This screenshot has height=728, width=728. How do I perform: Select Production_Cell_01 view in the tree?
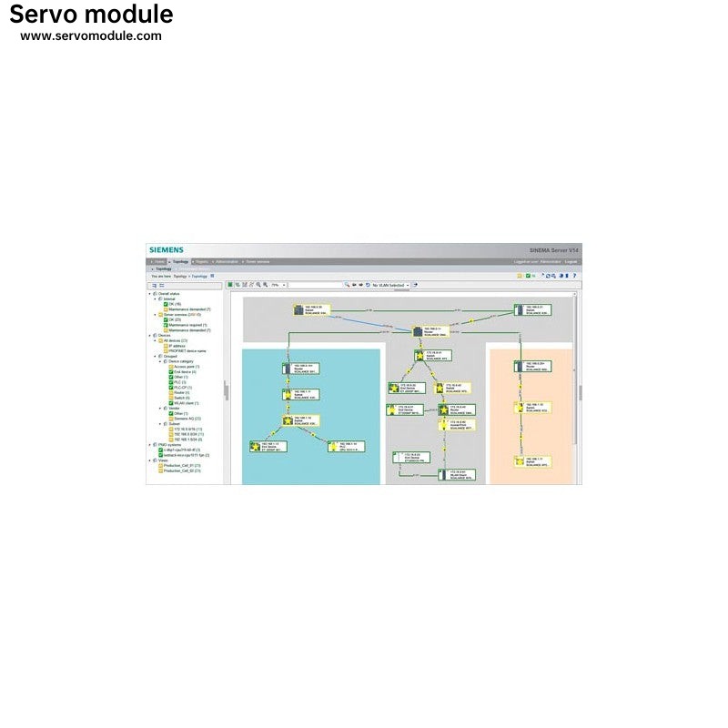tap(181, 466)
